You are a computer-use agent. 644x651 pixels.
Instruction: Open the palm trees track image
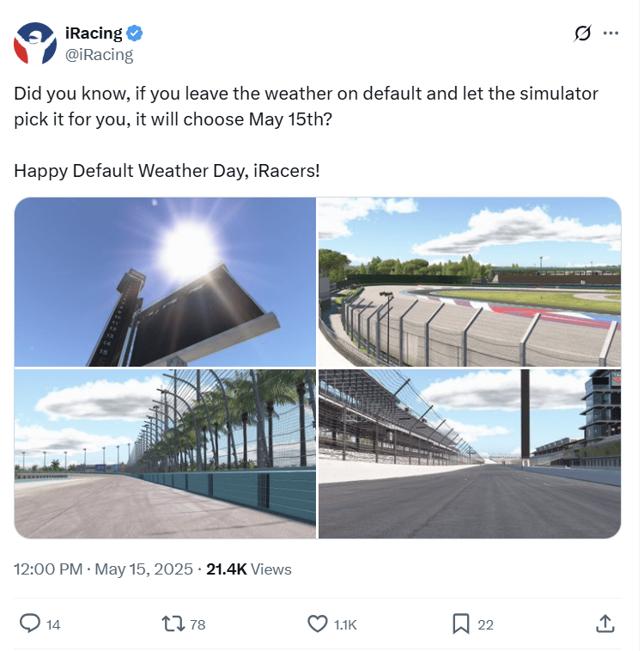point(165,453)
